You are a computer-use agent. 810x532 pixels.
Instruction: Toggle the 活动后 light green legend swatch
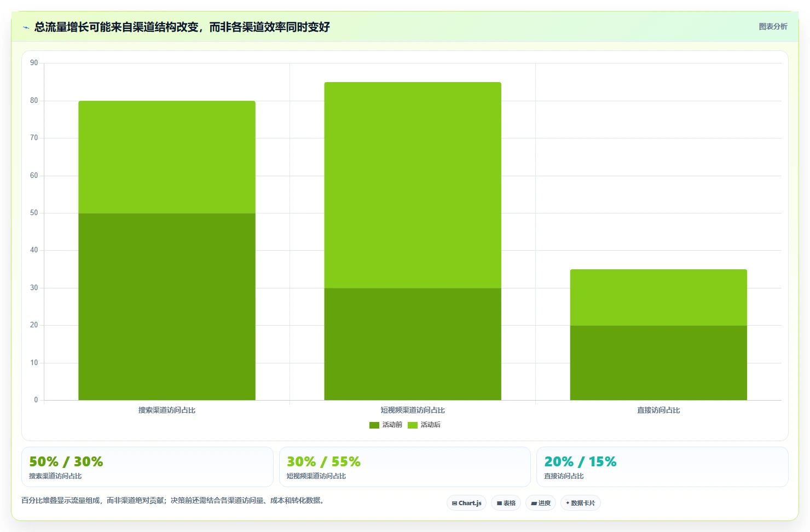point(413,425)
